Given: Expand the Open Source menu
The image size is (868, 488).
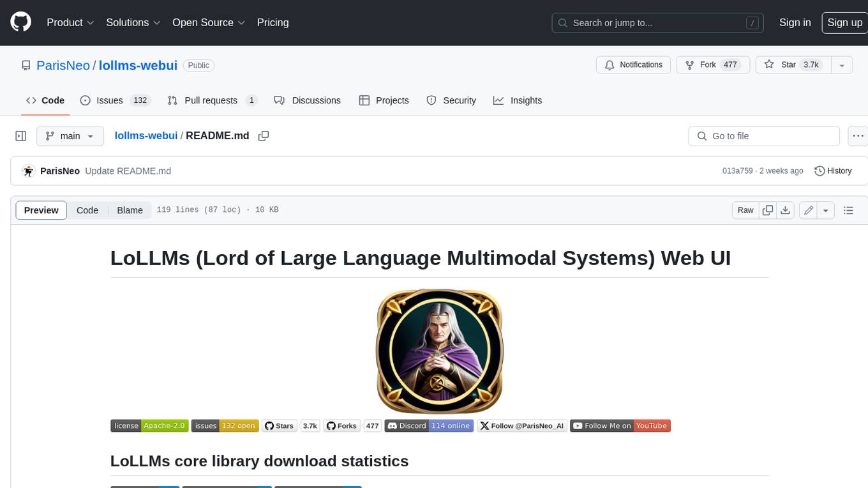Looking at the screenshot, I should (x=209, y=22).
